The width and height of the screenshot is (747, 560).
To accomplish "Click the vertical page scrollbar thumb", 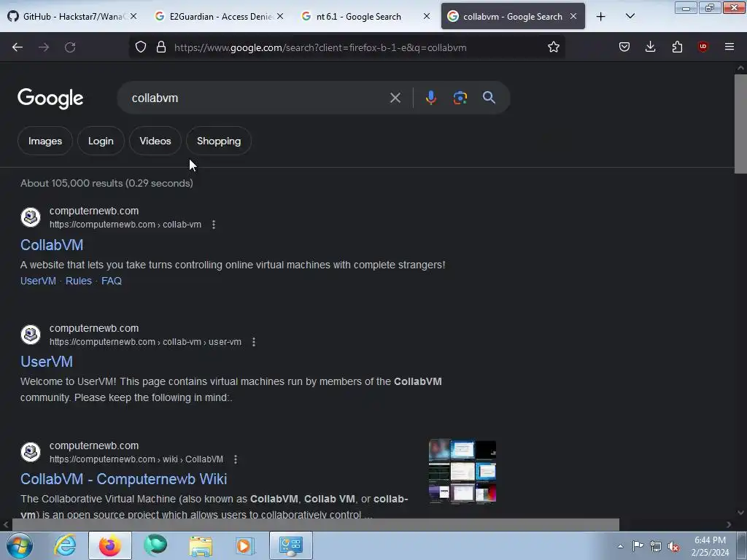I will 740,124.
